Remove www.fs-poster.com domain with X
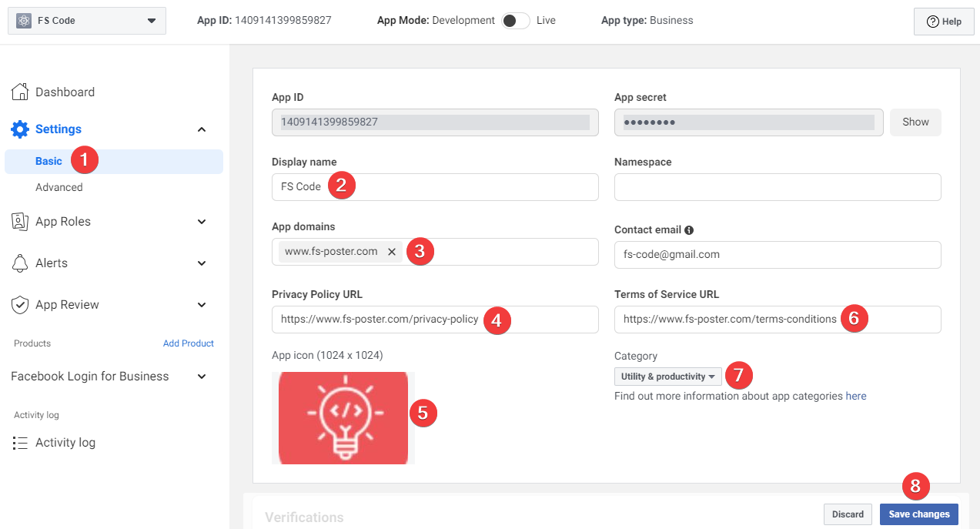The width and height of the screenshot is (980, 529). 392,252
